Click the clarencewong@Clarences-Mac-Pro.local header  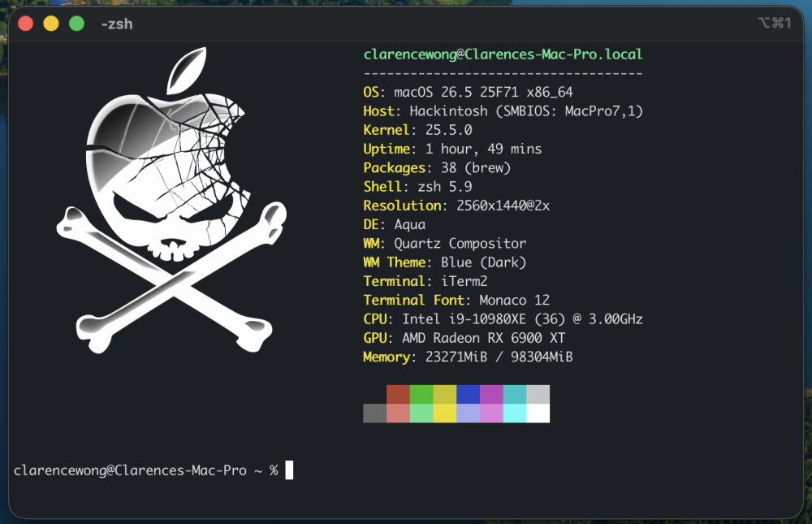[503, 54]
